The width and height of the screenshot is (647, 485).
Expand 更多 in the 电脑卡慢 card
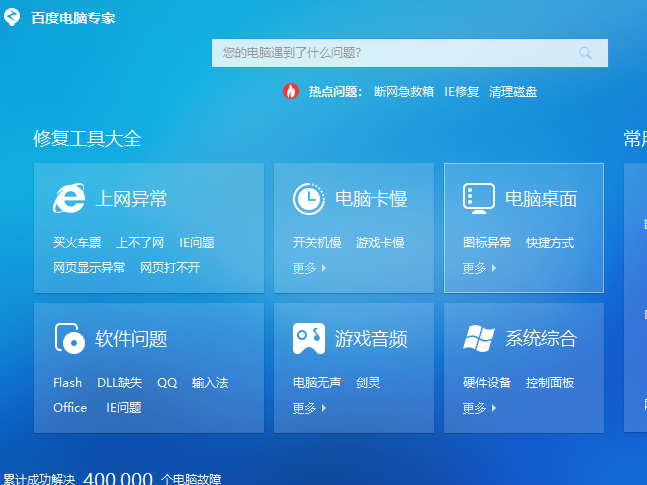tap(309, 268)
